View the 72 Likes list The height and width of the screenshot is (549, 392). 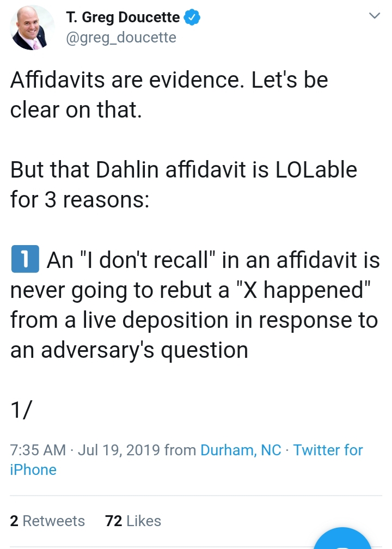133,521
